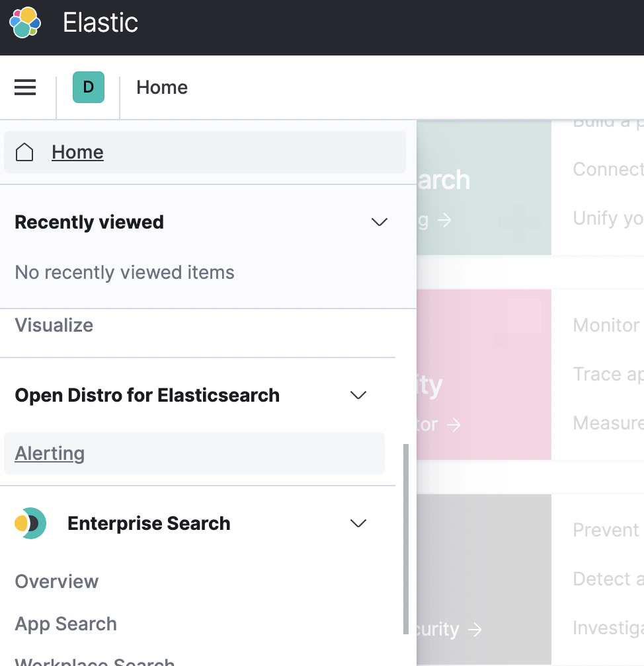Viewport: 644px width, 666px height.
Task: Click the 'Measure' description text
Action: click(608, 423)
